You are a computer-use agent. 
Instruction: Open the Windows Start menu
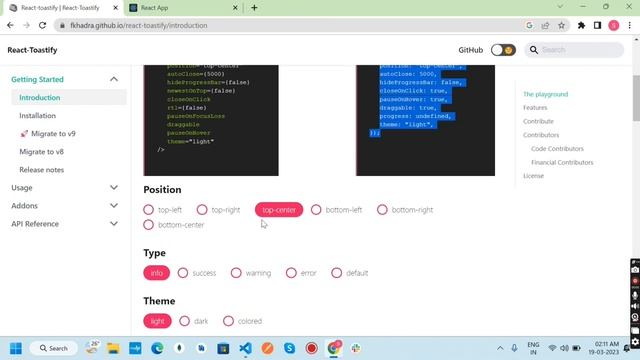pos(16,348)
